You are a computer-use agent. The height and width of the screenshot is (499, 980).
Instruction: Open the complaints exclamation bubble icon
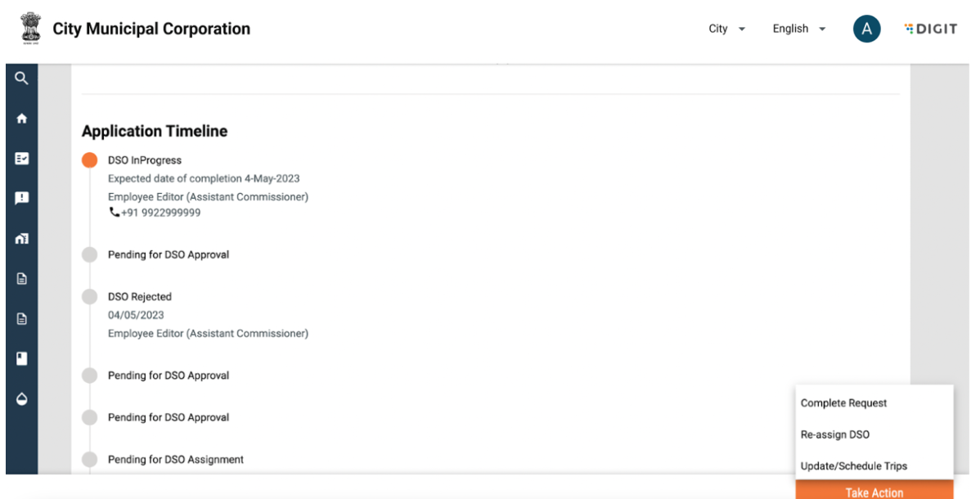pos(21,198)
